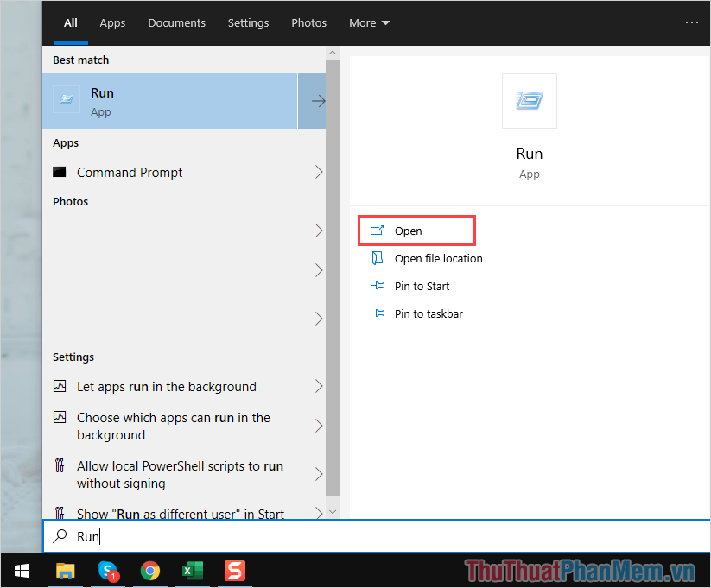Image resolution: width=711 pixels, height=588 pixels.
Task: Expand the first Photos result chevron
Action: [319, 231]
